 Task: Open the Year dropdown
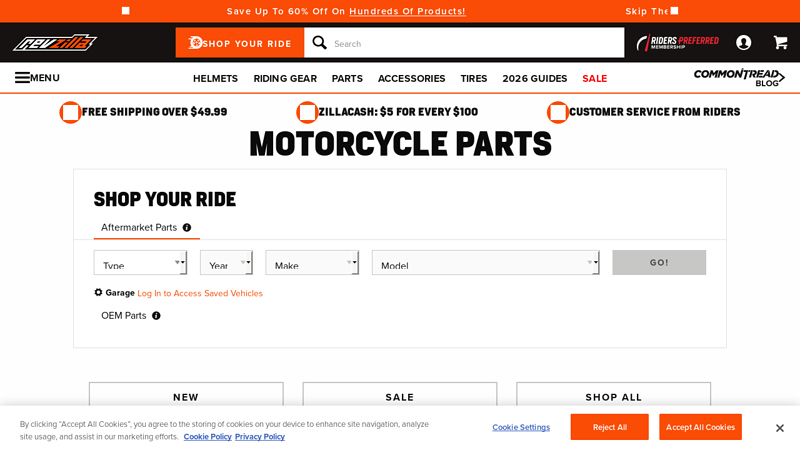(x=226, y=263)
